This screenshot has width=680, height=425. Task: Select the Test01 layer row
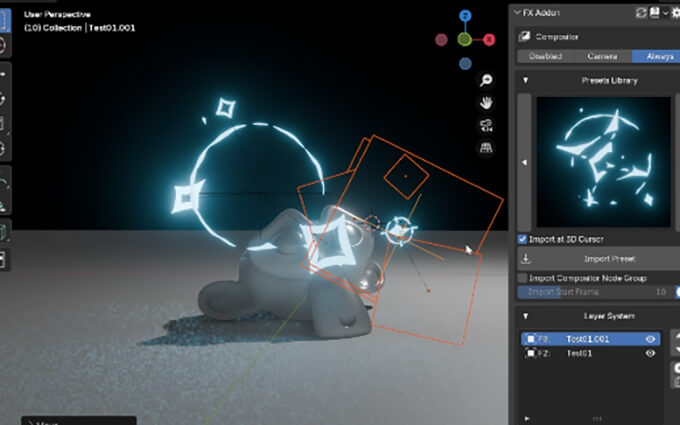click(x=591, y=353)
